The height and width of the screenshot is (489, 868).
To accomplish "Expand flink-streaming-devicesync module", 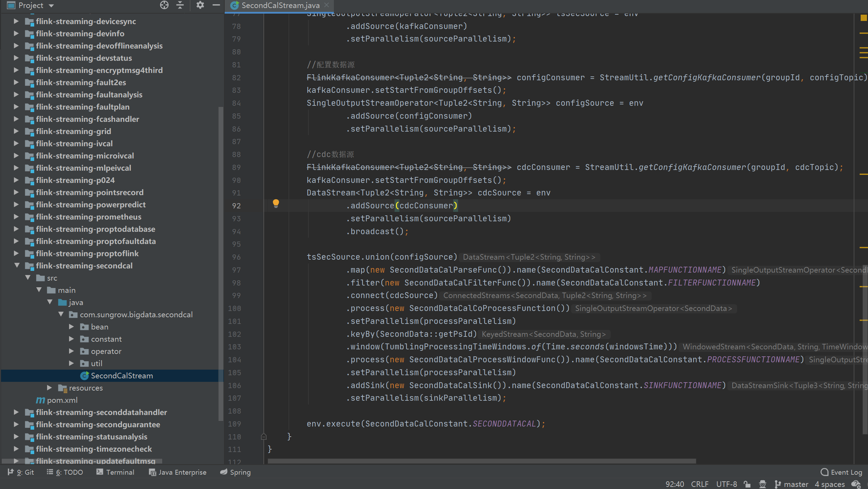I will pyautogui.click(x=16, y=21).
